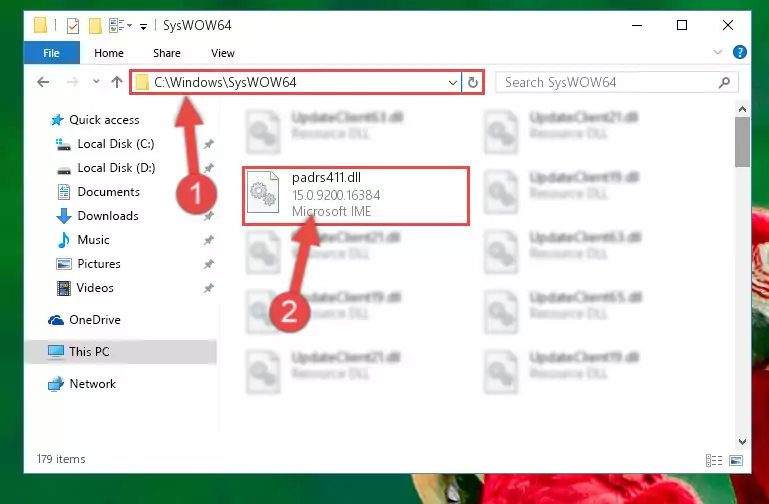The image size is (769, 504).
Task: Open the Share ribbon tab
Action: pyautogui.click(x=167, y=53)
